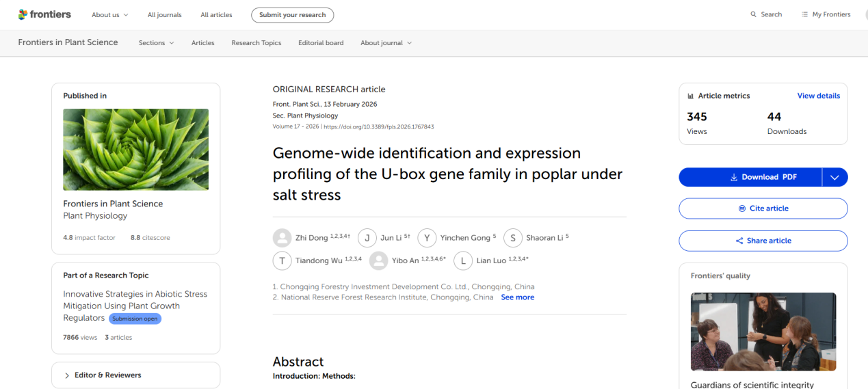This screenshot has height=389, width=868.
Task: Click See more affiliations link
Action: point(517,297)
